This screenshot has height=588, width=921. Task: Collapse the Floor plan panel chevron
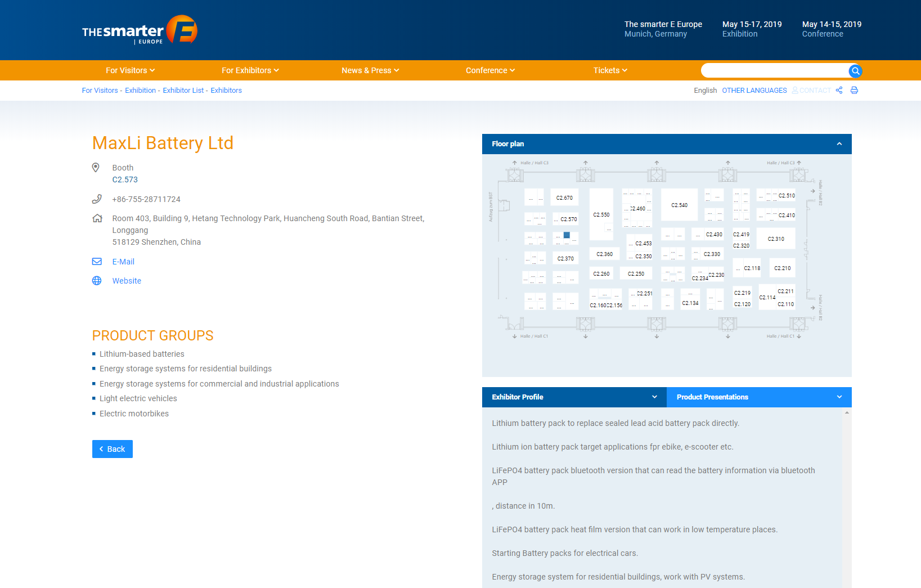coord(839,144)
